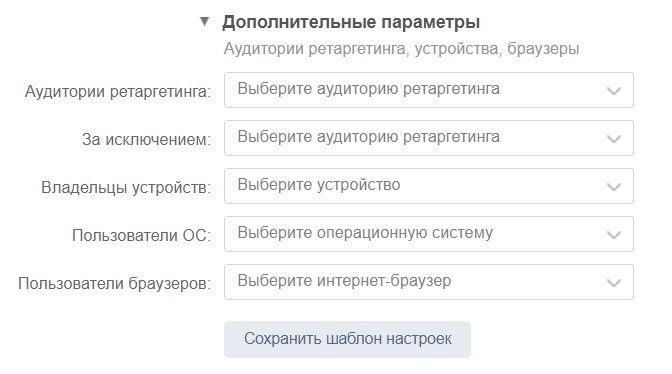Collapse the Дополнительные параметры section triangle
This screenshot has width=672, height=374.
(204, 21)
